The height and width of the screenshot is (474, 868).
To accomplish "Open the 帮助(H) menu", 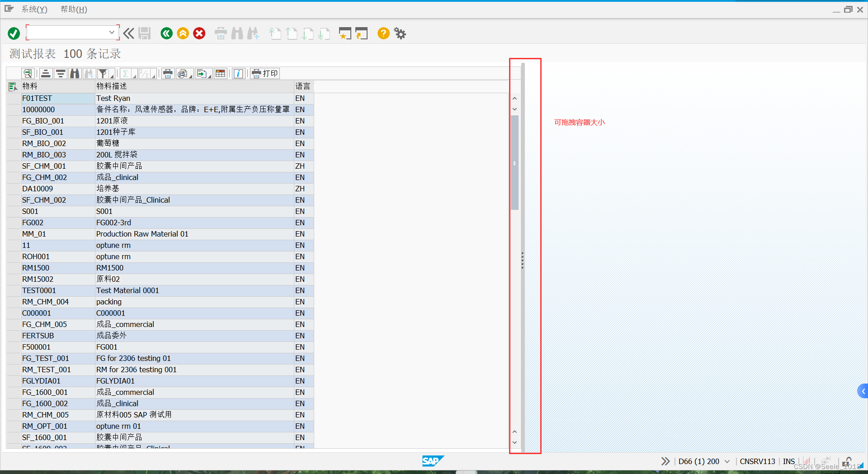I will tap(74, 9).
